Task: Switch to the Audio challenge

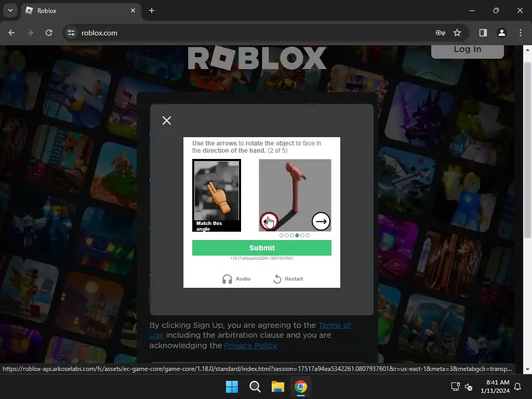Action: coord(236,279)
